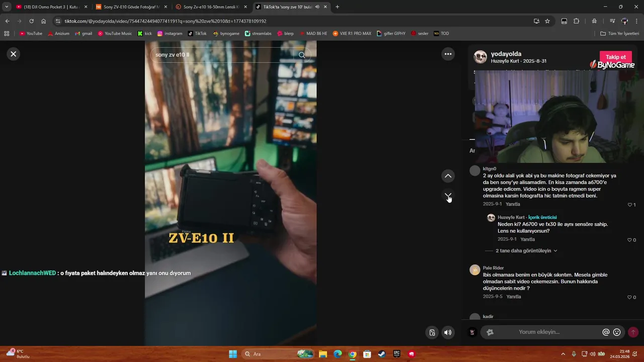Insert an @ mention in comment box
The height and width of the screenshot is (362, 644).
click(606, 332)
